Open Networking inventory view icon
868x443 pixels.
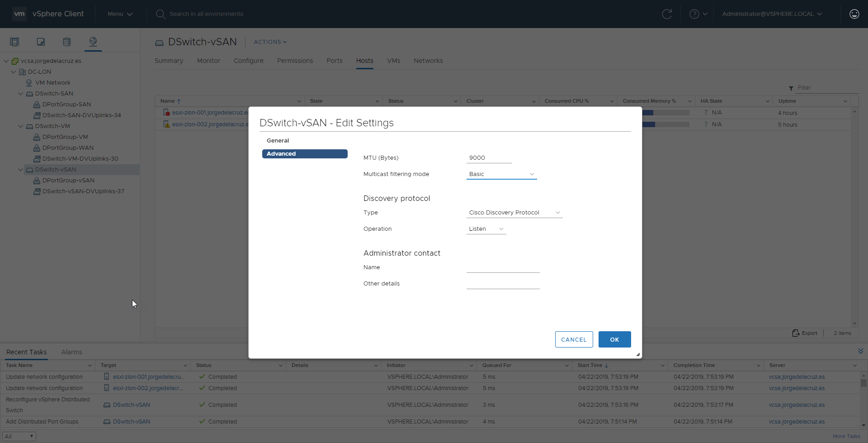click(x=93, y=42)
